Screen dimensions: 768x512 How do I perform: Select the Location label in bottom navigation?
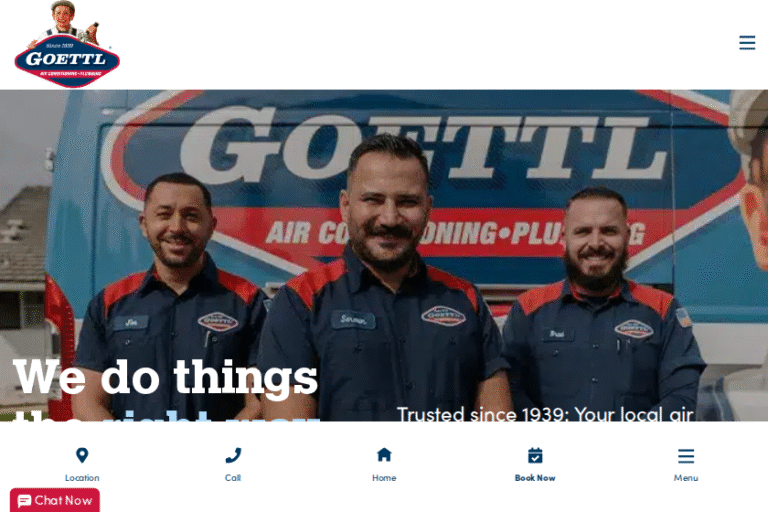[82, 478]
